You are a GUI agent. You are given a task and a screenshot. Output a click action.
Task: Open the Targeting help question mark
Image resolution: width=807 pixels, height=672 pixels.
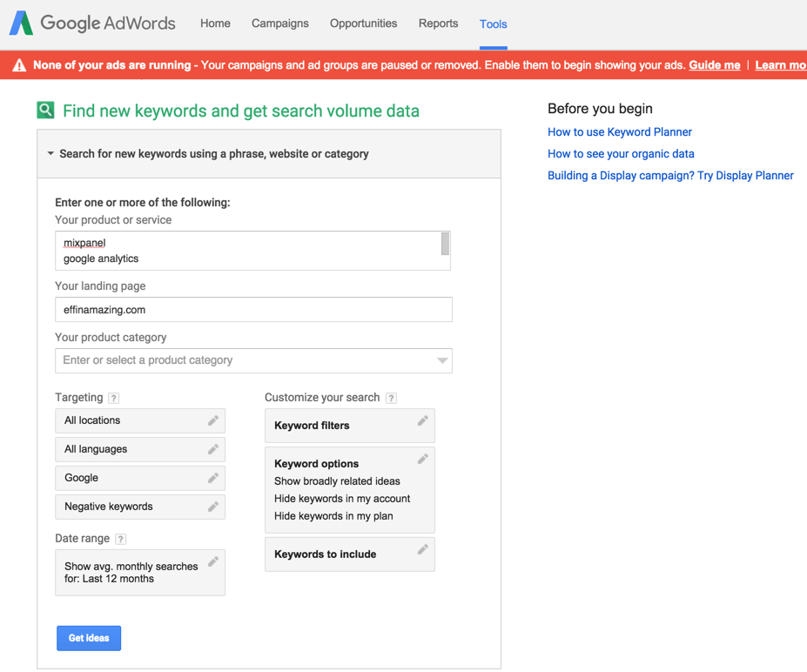[x=114, y=398]
